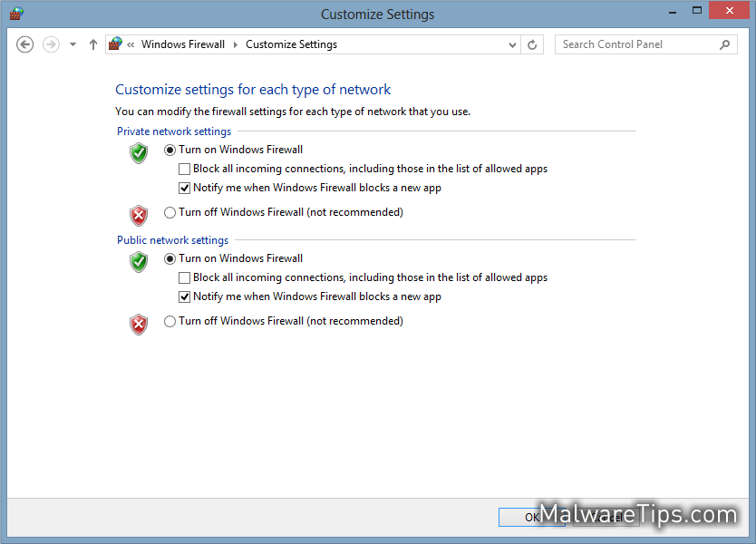Check Block all incoming connections under Public

coord(184,277)
